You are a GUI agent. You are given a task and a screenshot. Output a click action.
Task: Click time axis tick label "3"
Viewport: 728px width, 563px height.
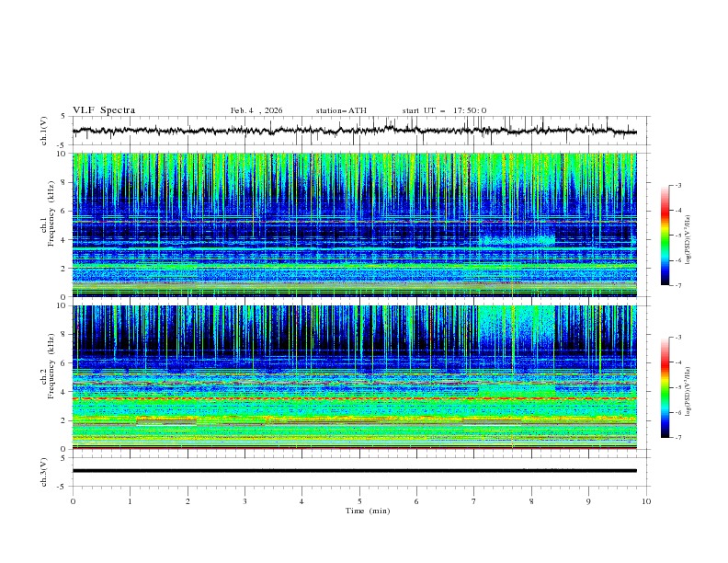click(x=245, y=501)
